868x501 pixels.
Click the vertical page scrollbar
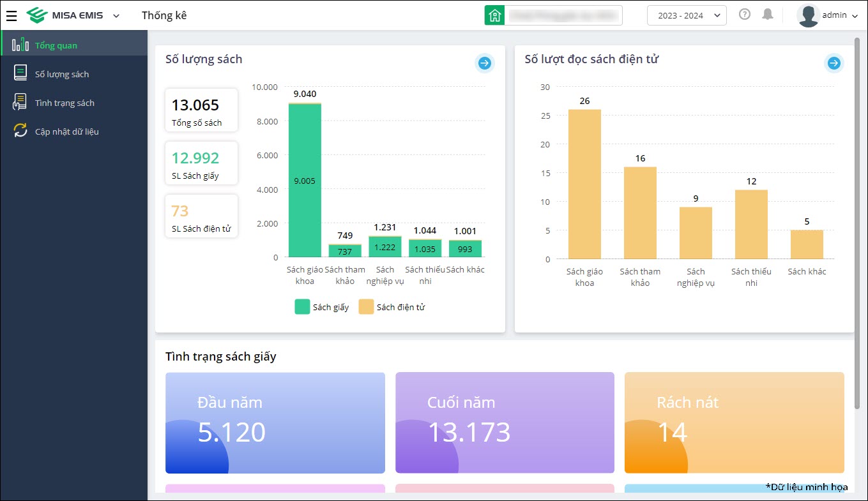(x=857, y=223)
